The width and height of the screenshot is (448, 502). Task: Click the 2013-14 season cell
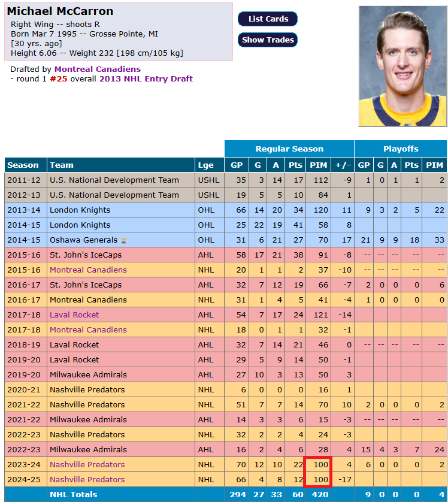point(26,210)
